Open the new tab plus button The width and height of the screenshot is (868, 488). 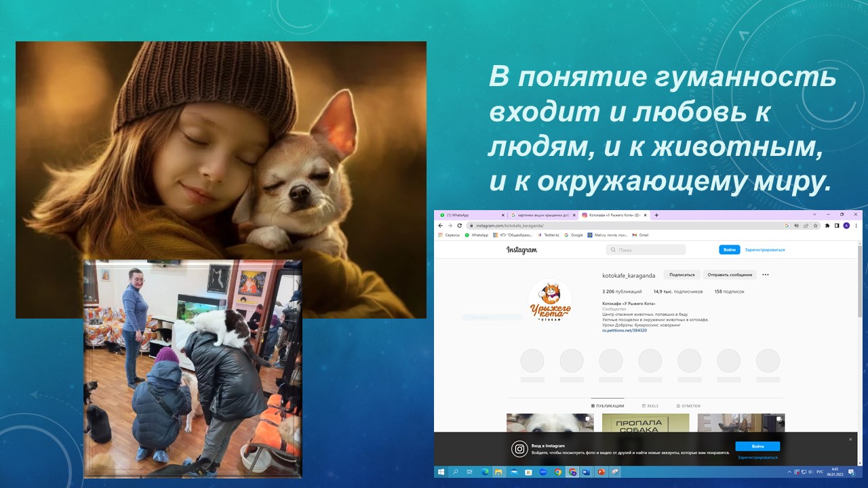pos(656,215)
